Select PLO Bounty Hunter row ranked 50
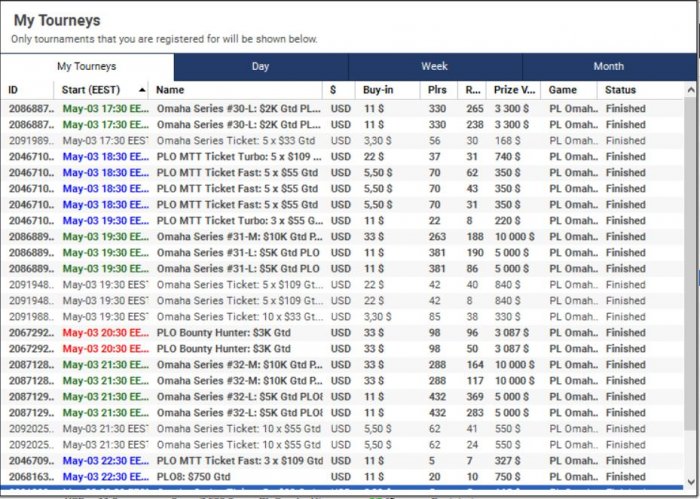Image resolution: width=700 pixels, height=499 pixels. (x=342, y=349)
